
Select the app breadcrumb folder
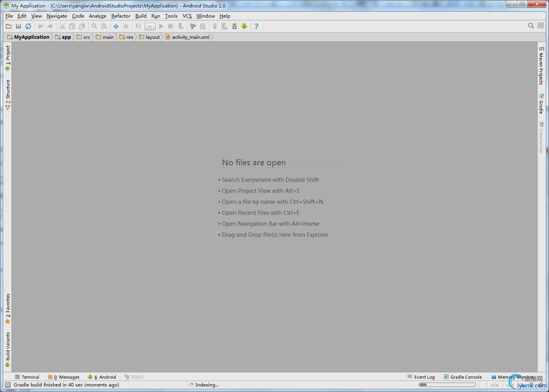coord(63,37)
